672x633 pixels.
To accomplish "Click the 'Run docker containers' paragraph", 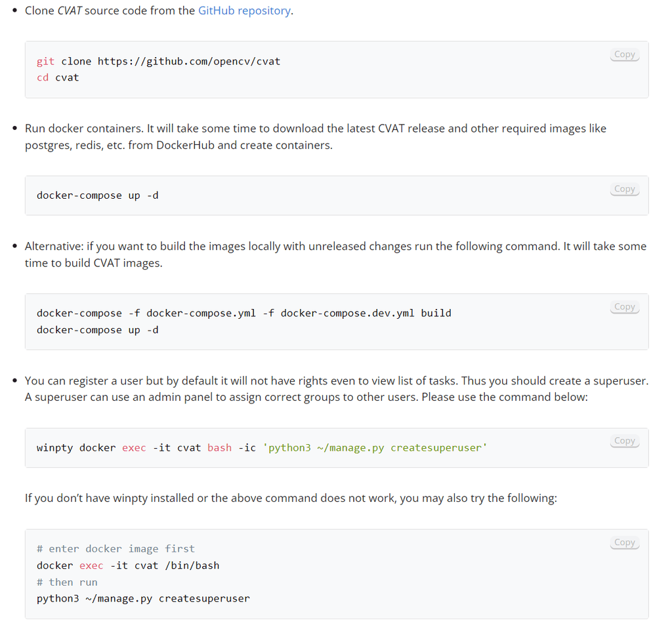I will pyautogui.click(x=316, y=137).
